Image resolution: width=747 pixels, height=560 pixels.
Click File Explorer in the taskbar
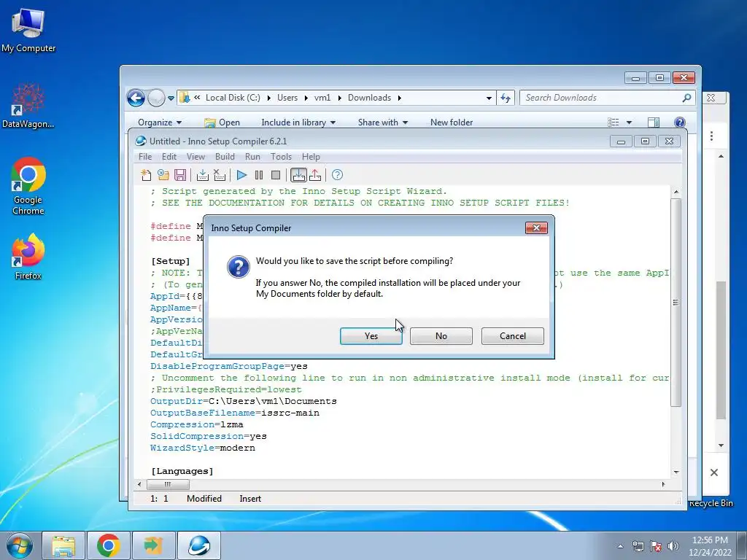tap(63, 545)
